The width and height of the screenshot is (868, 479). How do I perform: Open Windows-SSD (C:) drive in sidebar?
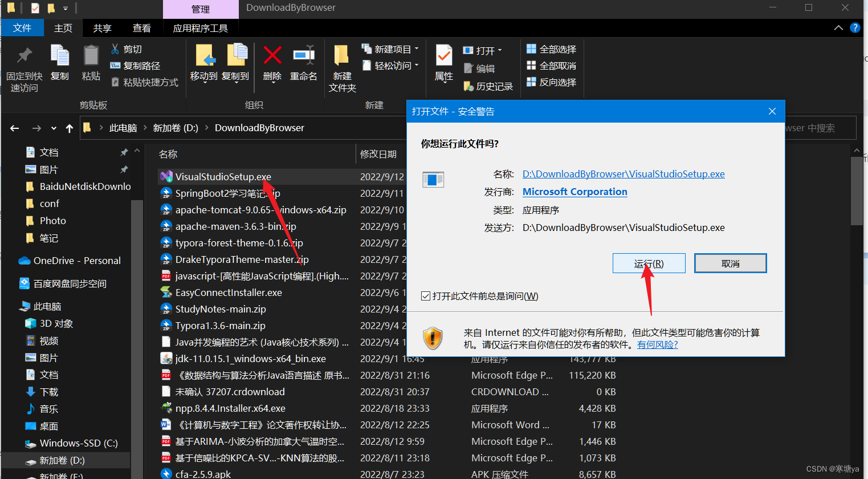point(71,443)
